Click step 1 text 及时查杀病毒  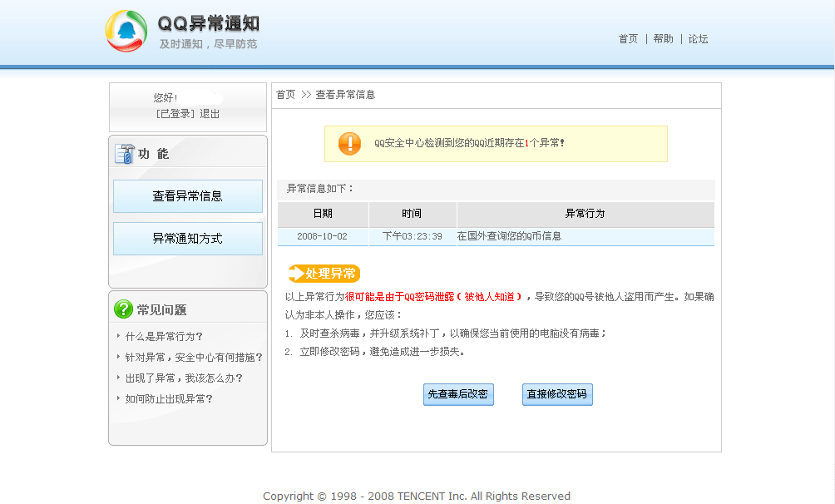tap(329, 334)
